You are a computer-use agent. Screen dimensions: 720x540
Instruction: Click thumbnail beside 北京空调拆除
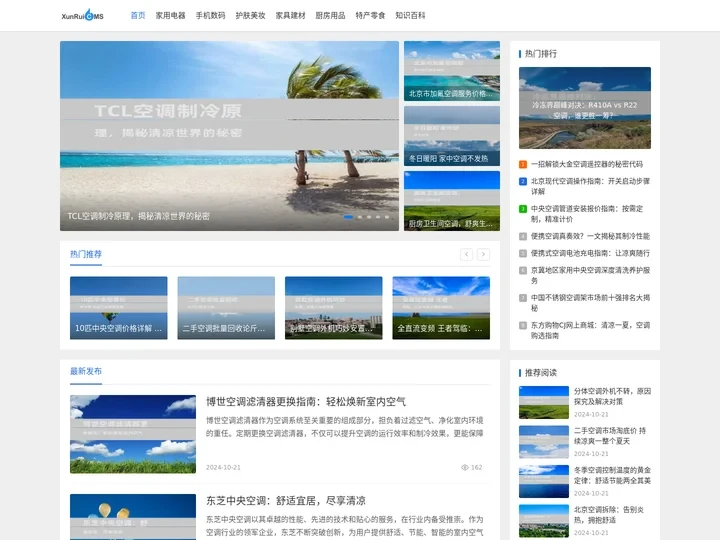tap(544, 521)
